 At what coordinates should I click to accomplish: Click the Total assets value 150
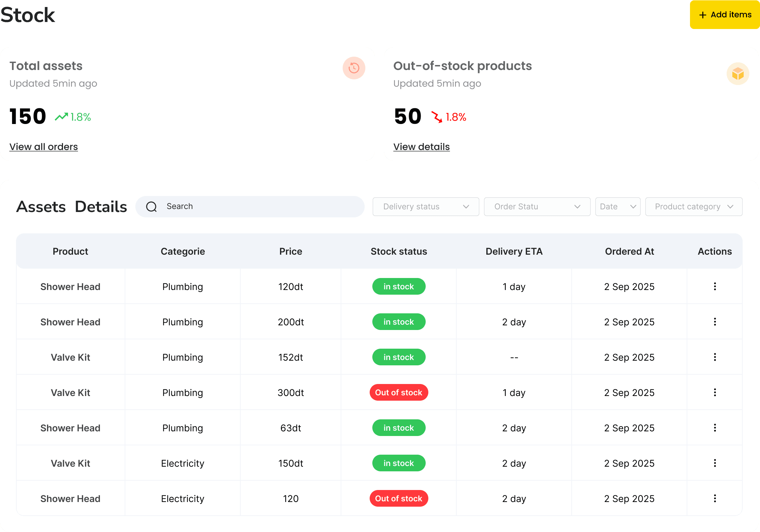tap(28, 116)
